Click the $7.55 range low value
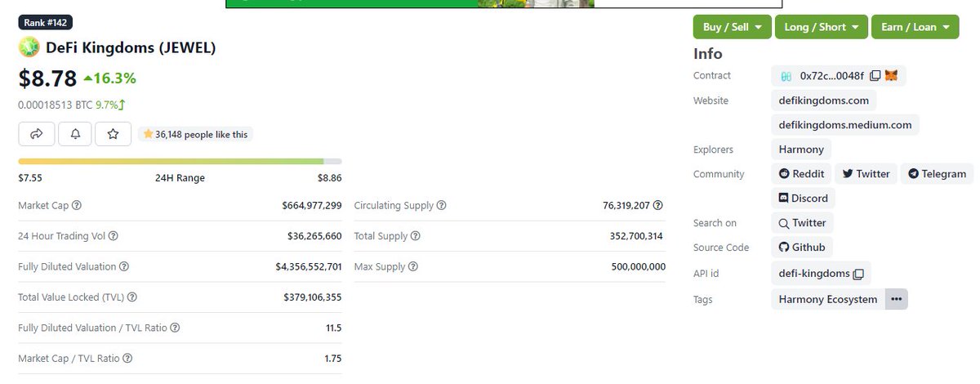Viewport: 980px width, 384px height. click(x=30, y=177)
